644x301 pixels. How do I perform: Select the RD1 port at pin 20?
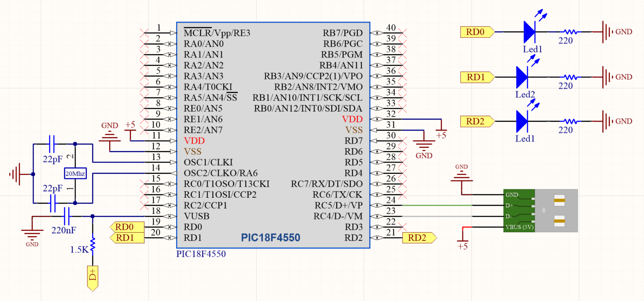(x=127, y=238)
